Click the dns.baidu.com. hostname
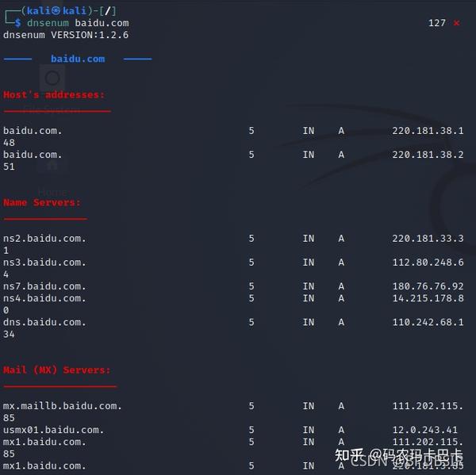 click(45, 322)
